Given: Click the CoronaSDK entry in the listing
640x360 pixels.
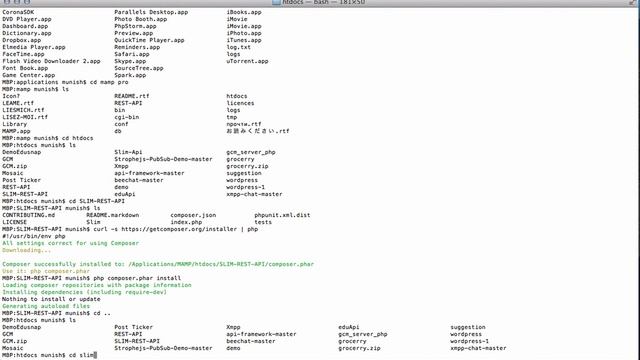Looking at the screenshot, I should tap(18, 12).
